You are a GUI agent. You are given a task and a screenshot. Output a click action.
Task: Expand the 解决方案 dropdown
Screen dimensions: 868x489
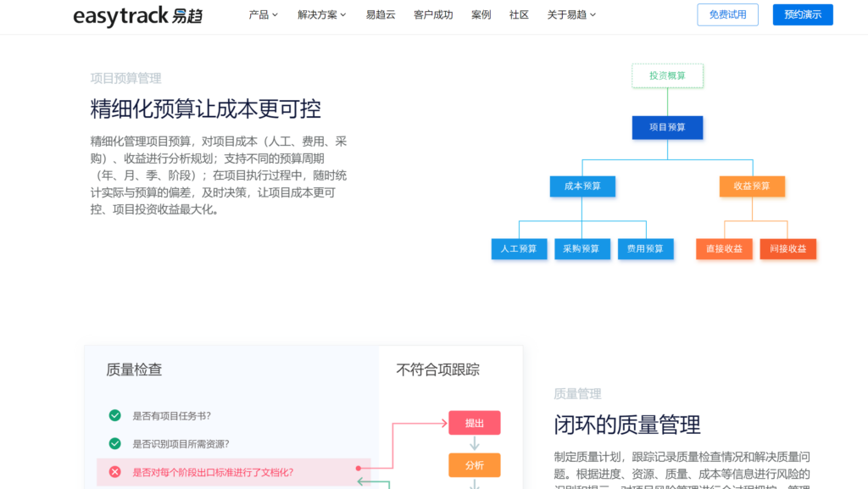pos(319,14)
